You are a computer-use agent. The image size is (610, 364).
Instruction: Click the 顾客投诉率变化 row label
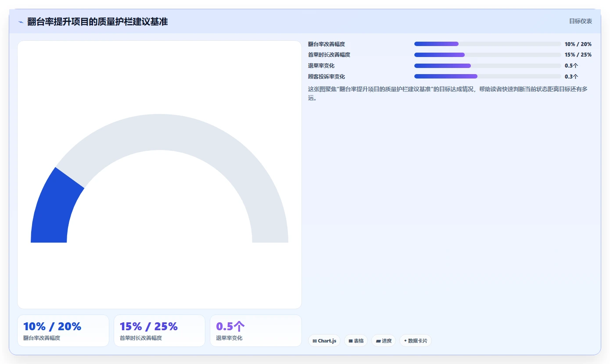[x=327, y=77]
